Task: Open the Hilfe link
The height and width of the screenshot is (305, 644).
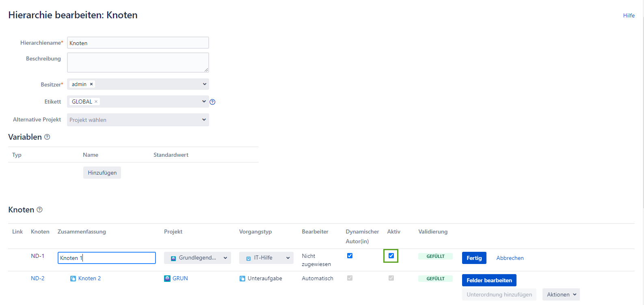Action: pos(629,15)
